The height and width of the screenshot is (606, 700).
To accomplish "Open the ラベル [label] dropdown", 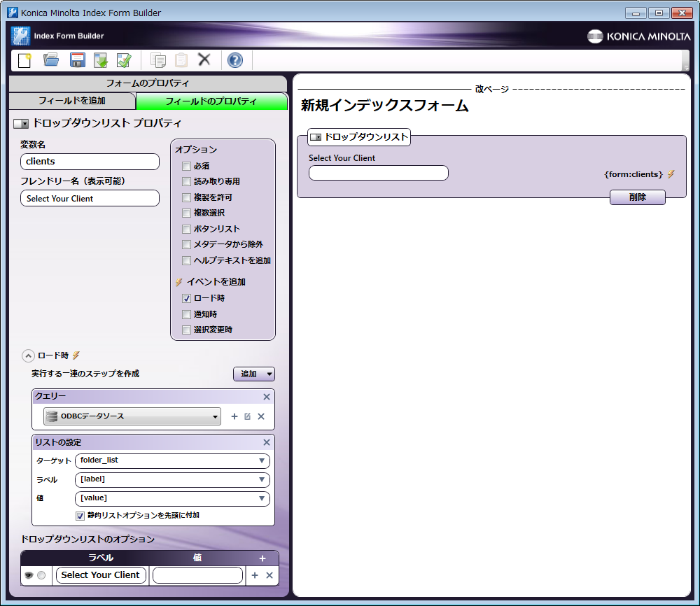I will click(172, 480).
